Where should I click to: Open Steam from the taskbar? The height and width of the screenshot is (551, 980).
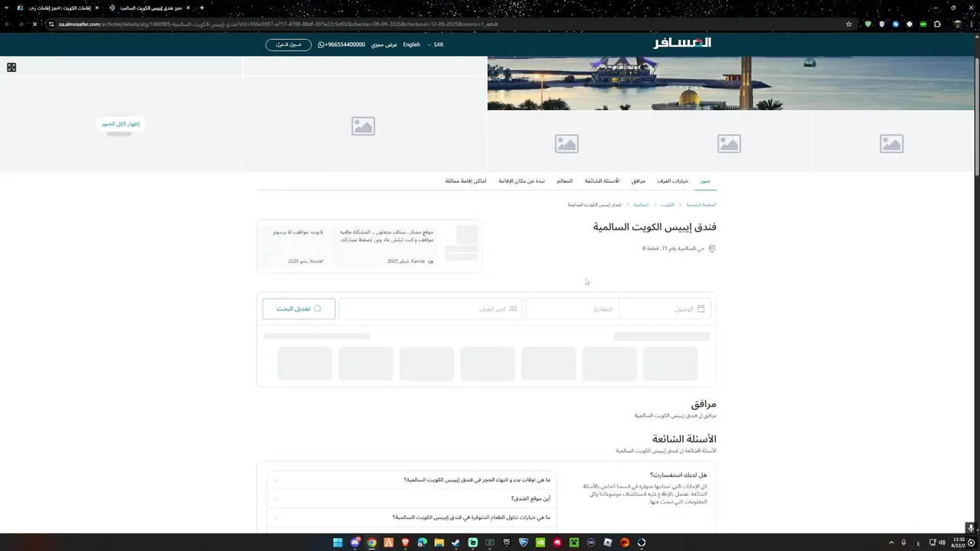click(x=456, y=543)
